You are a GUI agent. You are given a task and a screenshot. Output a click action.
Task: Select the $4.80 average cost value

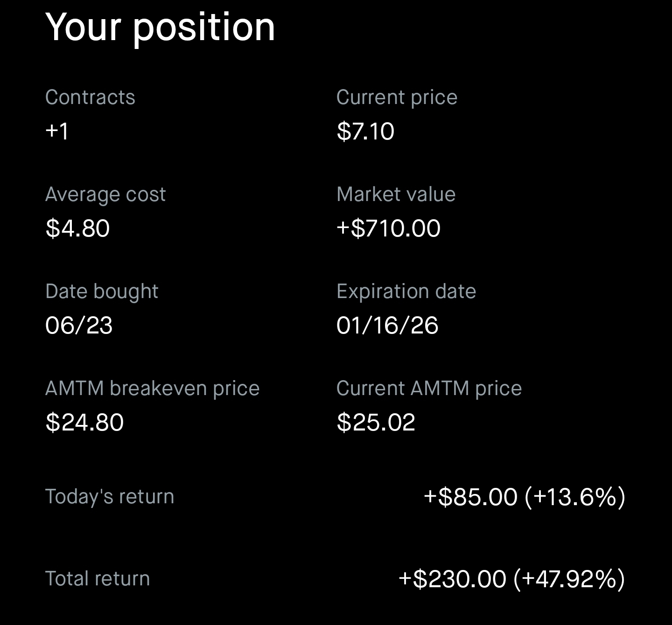click(x=77, y=228)
